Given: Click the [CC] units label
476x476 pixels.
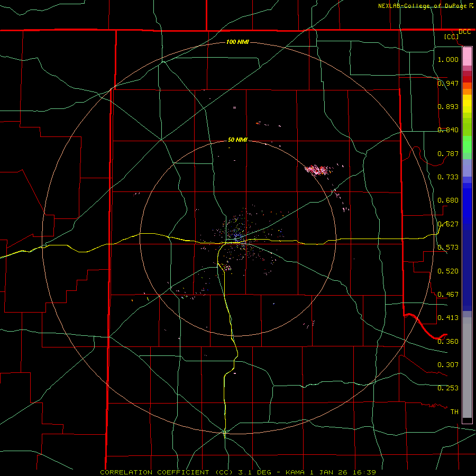Looking at the screenshot, I should pos(452,36).
